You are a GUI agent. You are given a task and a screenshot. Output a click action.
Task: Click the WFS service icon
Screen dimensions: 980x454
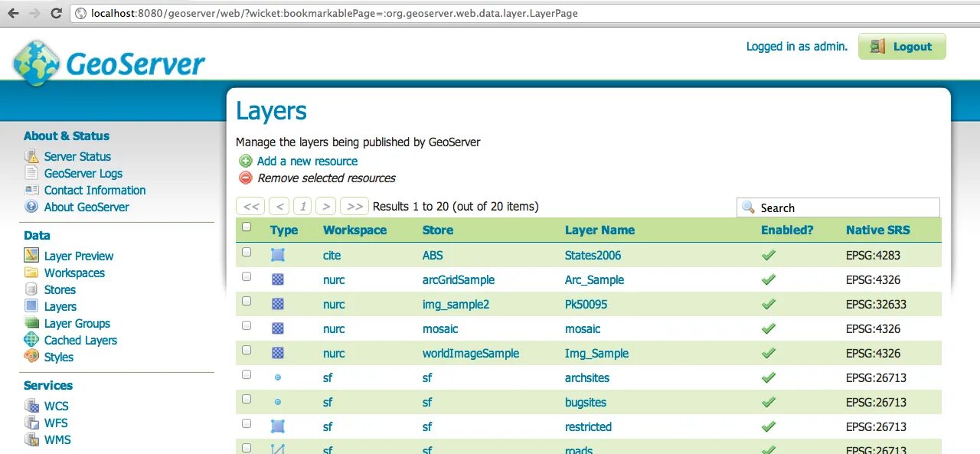point(31,423)
